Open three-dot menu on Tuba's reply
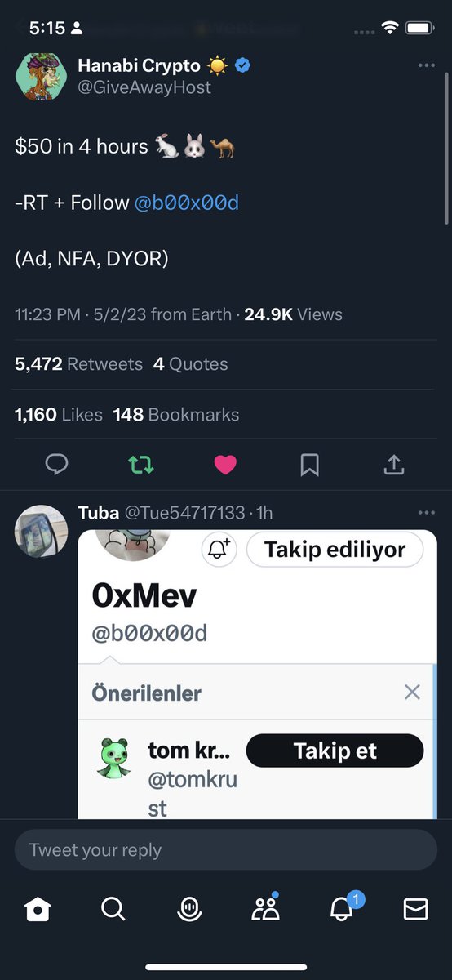The image size is (452, 980). click(426, 513)
